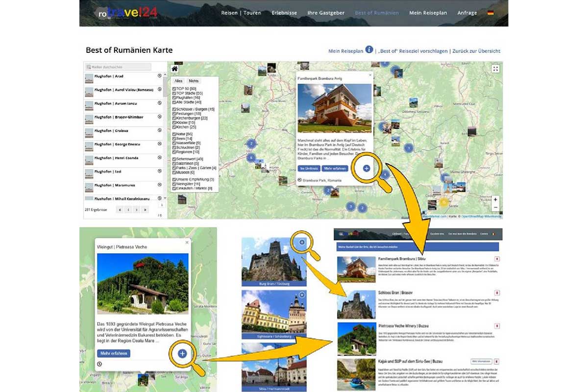This screenshot has width=588, height=392.
Task: Click the locate icon for Flughafen | Iasi
Action: pyautogui.click(x=160, y=171)
